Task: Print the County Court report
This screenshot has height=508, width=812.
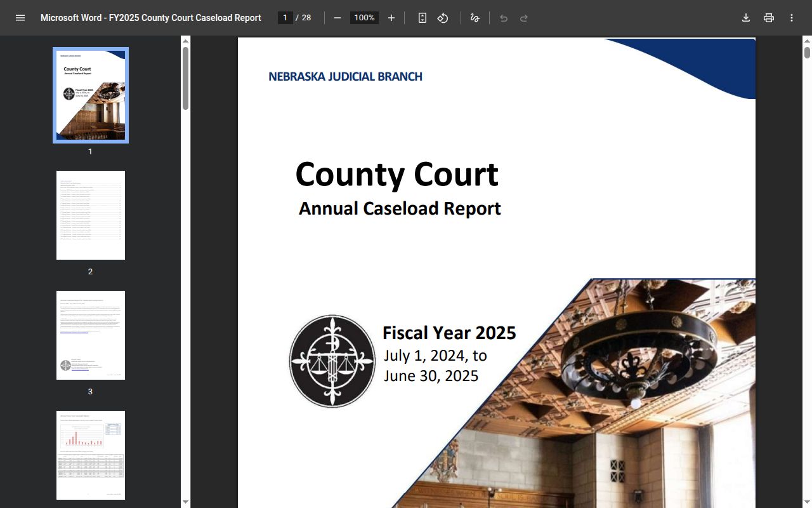Action: pos(769,18)
